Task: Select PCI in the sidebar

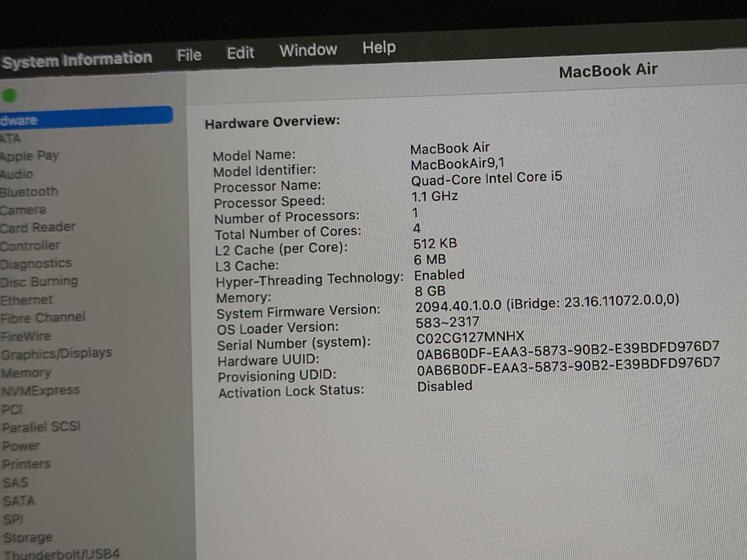Action: 12,409
